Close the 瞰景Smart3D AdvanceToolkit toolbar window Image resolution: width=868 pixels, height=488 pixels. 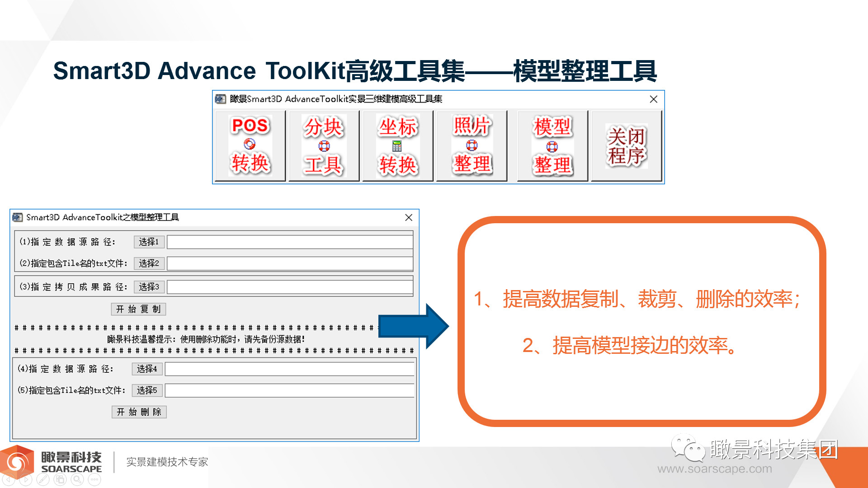tap(653, 99)
